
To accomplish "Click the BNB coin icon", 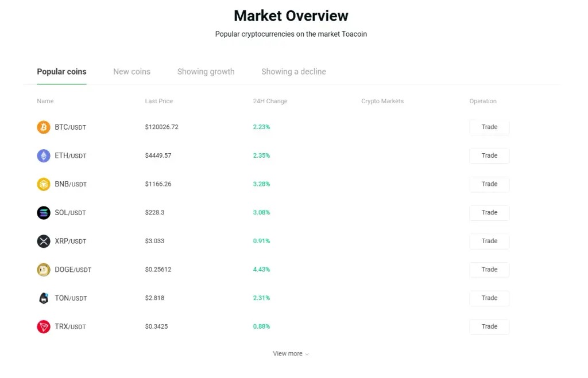I will tap(44, 184).
